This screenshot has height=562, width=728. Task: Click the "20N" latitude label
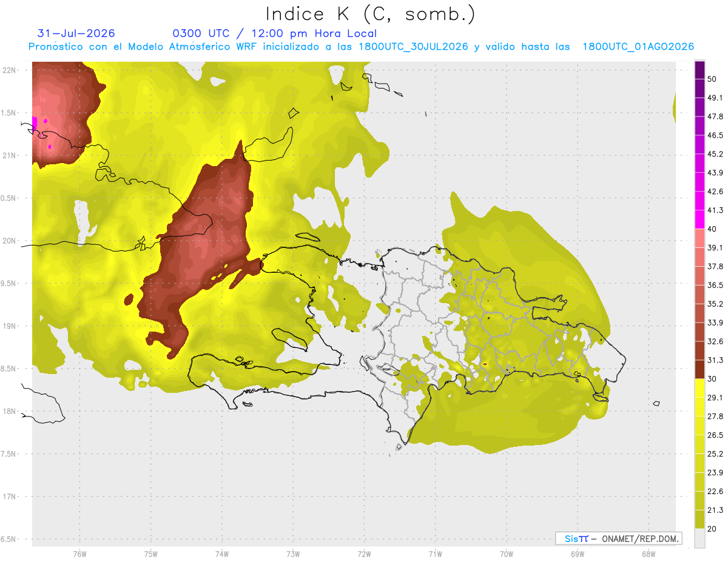click(8, 241)
